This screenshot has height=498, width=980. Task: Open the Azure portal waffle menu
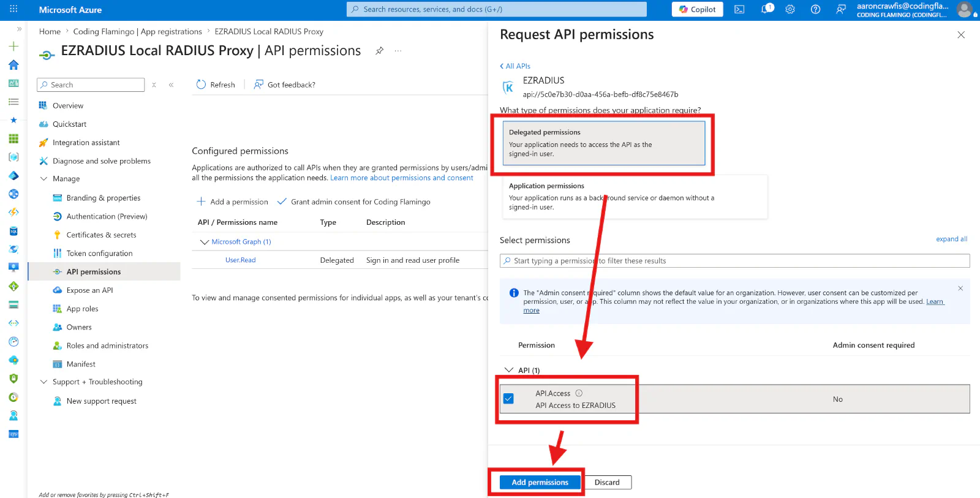click(13, 9)
